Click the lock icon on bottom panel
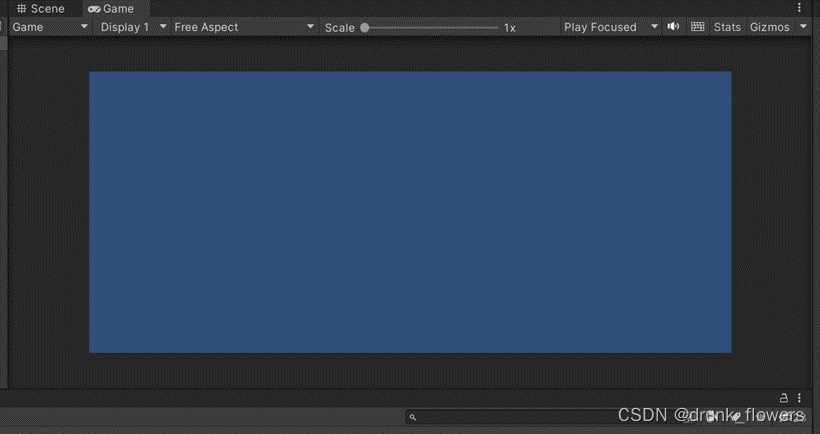Screen dimensions: 820x434 pyautogui.click(x=783, y=398)
